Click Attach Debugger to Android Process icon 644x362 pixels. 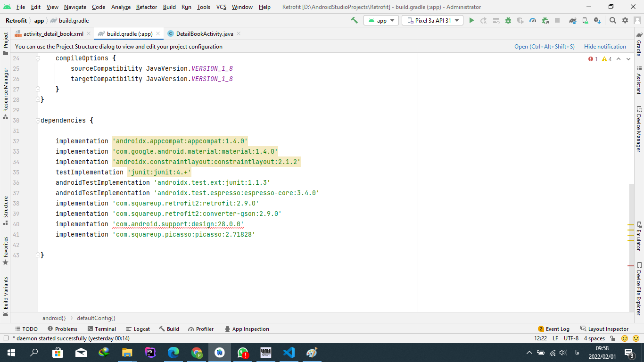click(545, 20)
